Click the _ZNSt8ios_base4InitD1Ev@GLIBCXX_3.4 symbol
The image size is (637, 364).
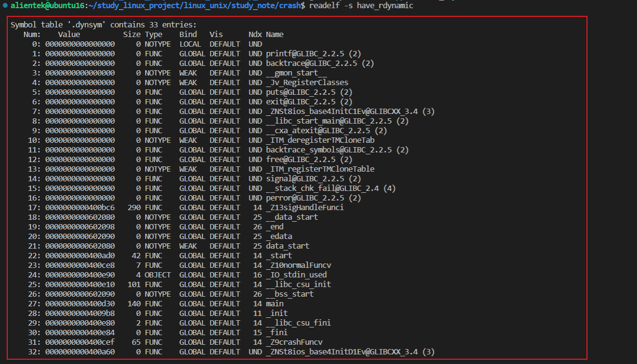point(341,351)
